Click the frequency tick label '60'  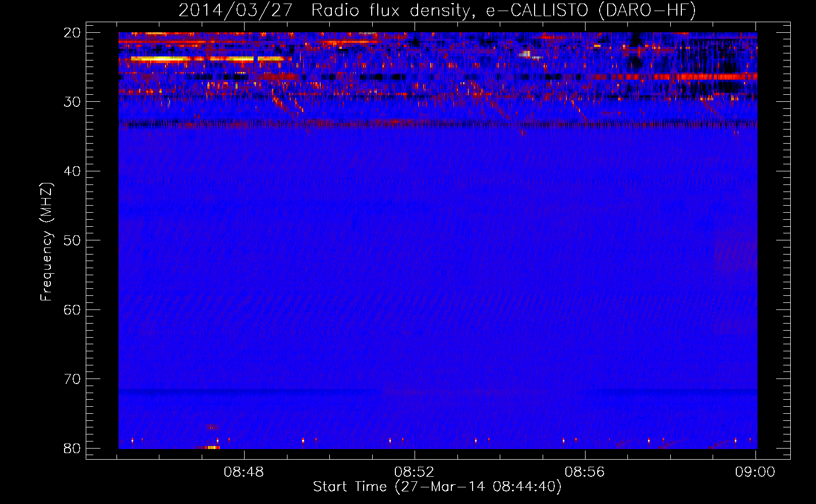tap(72, 310)
